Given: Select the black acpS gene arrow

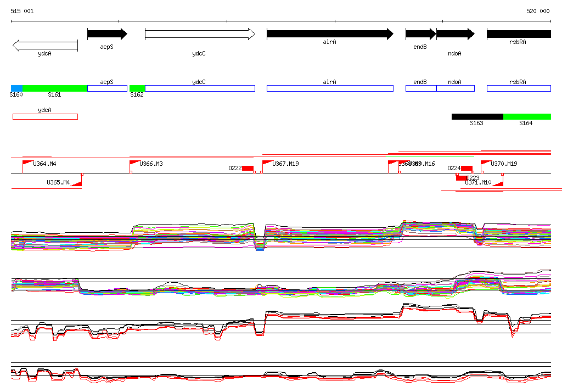Looking at the screenshot, I should (x=107, y=34).
